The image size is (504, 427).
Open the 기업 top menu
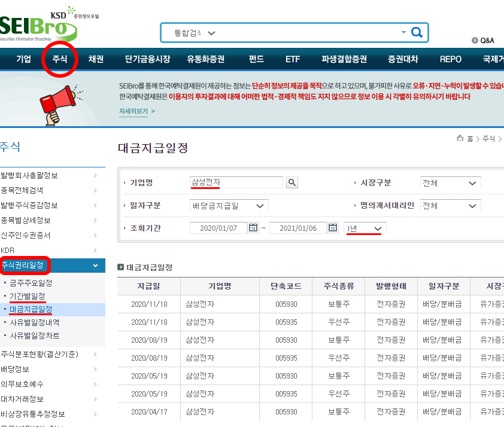[24, 59]
